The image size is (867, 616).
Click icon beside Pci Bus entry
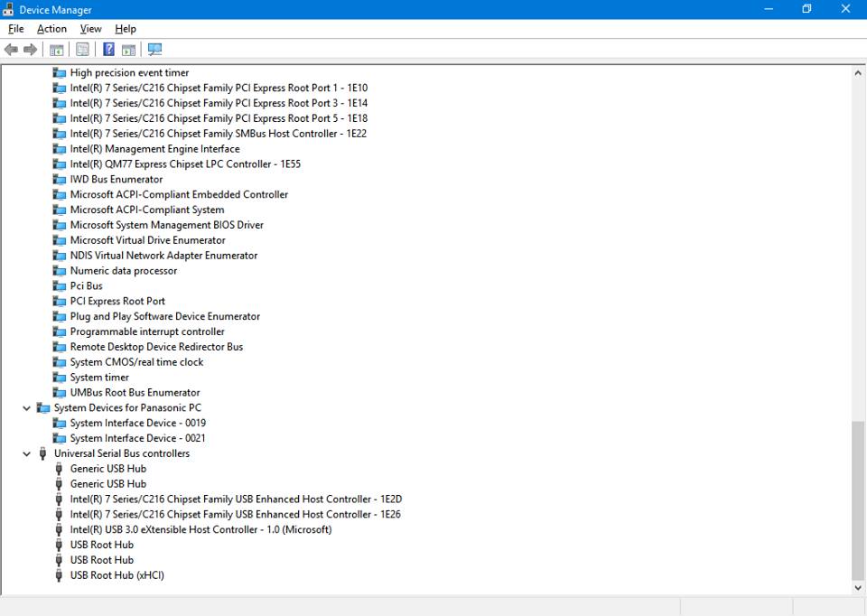point(60,286)
